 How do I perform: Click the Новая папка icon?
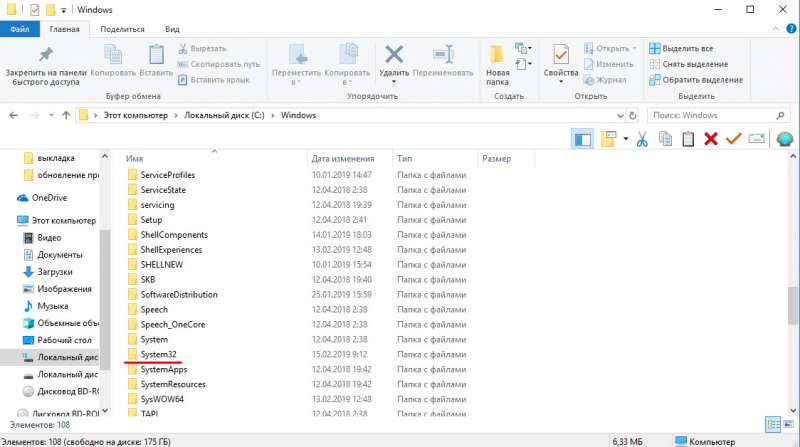click(497, 54)
